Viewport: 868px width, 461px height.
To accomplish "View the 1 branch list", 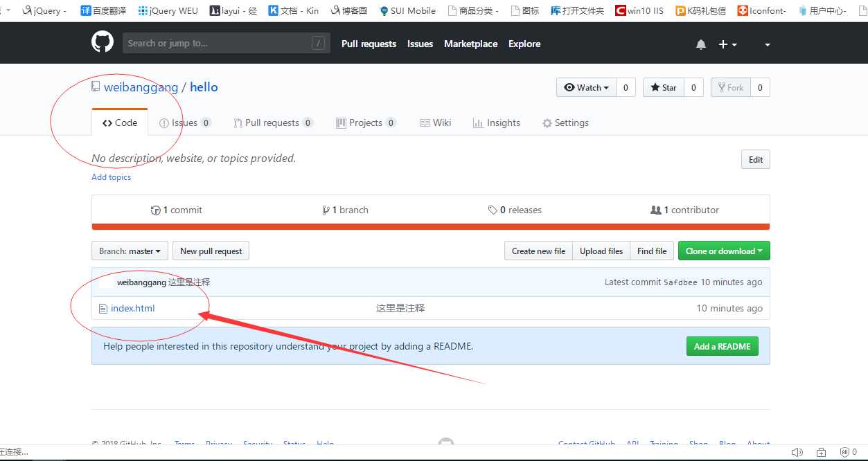I will coord(345,210).
